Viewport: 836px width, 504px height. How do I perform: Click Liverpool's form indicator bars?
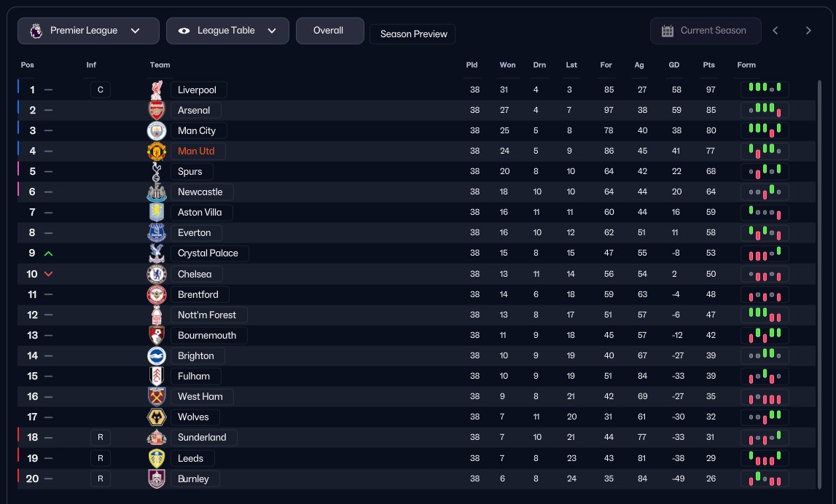click(765, 90)
